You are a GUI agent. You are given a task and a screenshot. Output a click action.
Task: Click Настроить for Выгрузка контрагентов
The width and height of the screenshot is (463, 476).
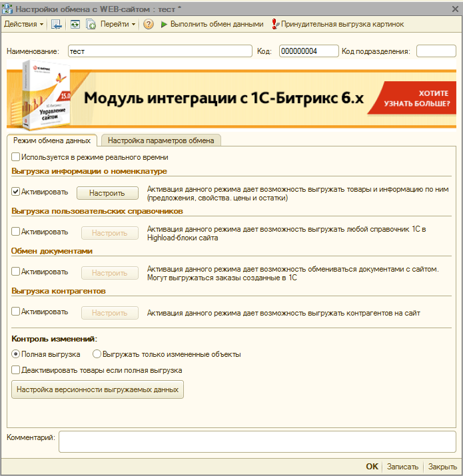pyautogui.click(x=110, y=313)
